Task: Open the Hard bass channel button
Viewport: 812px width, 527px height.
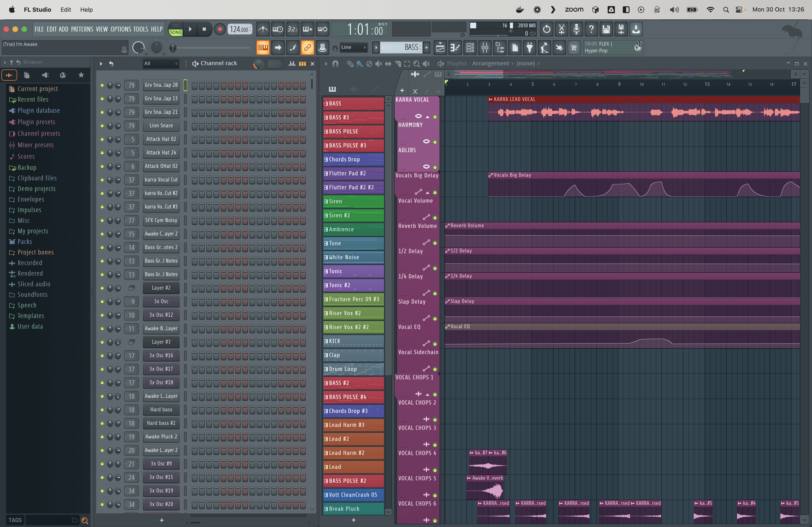Action: point(161,410)
